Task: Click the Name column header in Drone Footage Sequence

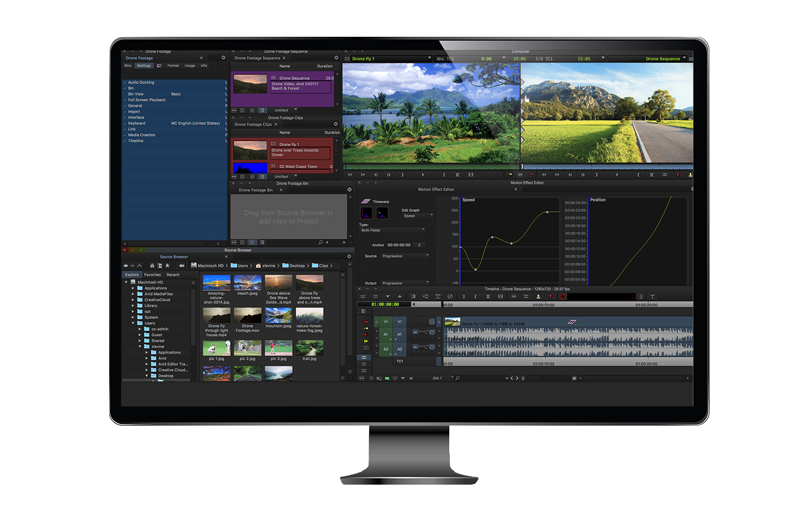Action: point(284,66)
